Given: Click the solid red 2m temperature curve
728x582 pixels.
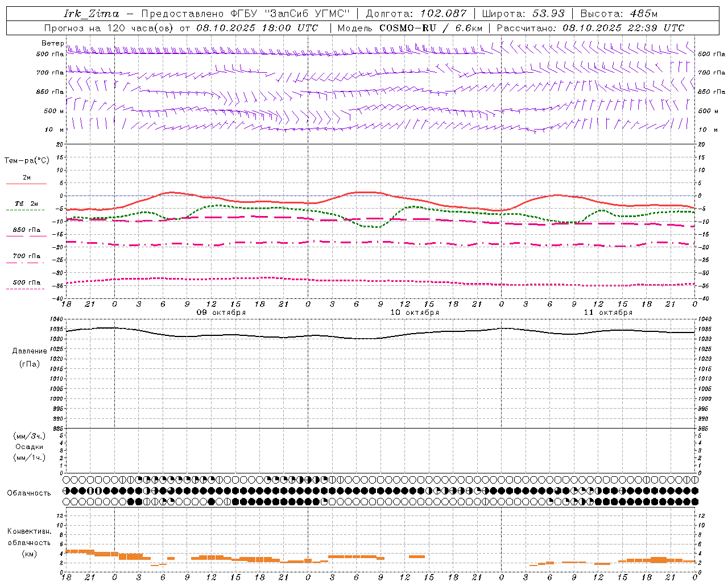Looking at the screenshot, I should pos(364,192).
